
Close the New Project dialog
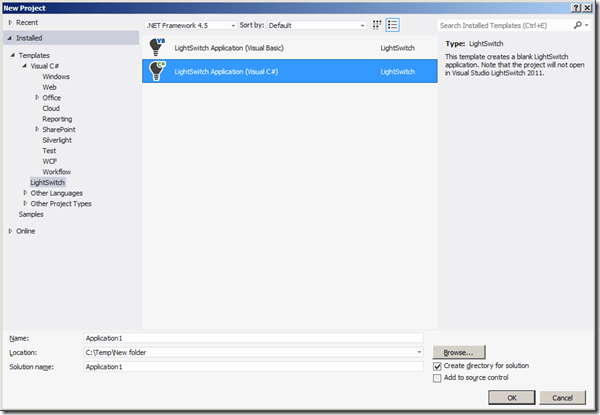(587, 8)
